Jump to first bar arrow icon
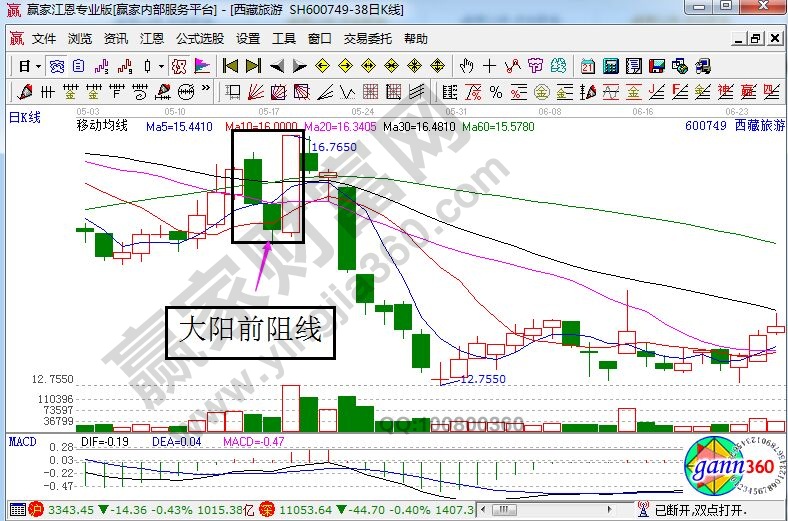 230,67
